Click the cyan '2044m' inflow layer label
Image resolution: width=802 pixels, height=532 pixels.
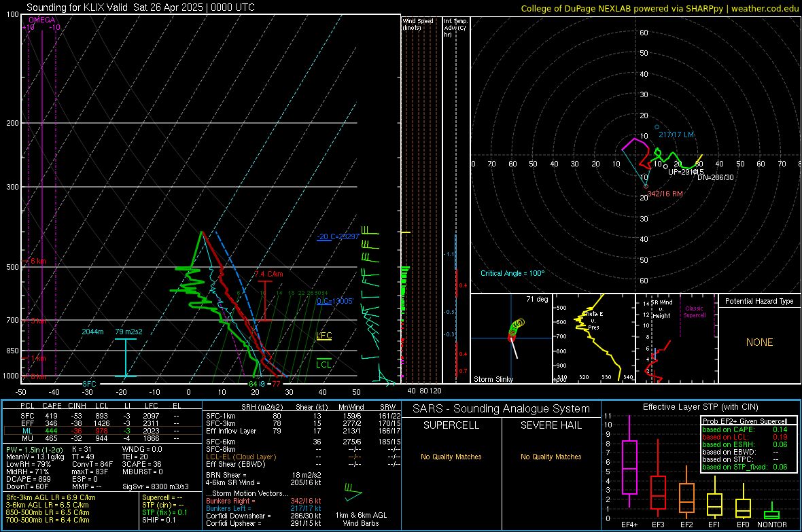point(92,332)
